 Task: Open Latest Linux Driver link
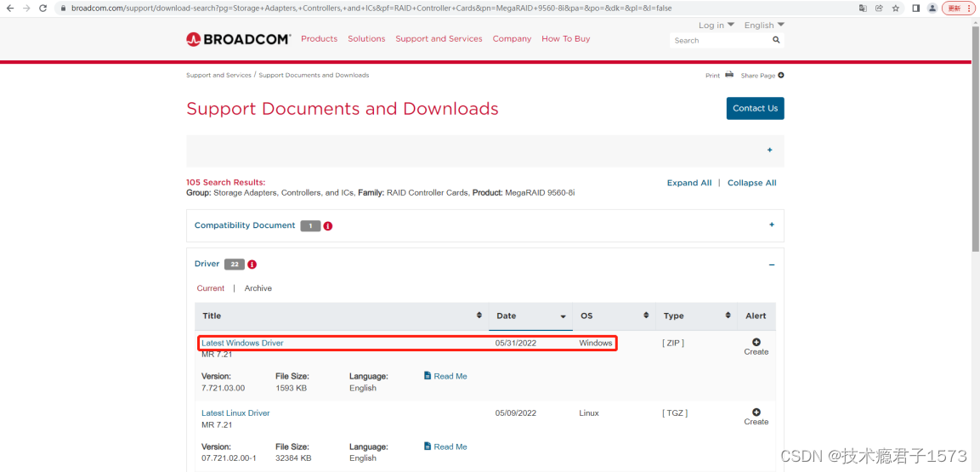pyautogui.click(x=235, y=413)
